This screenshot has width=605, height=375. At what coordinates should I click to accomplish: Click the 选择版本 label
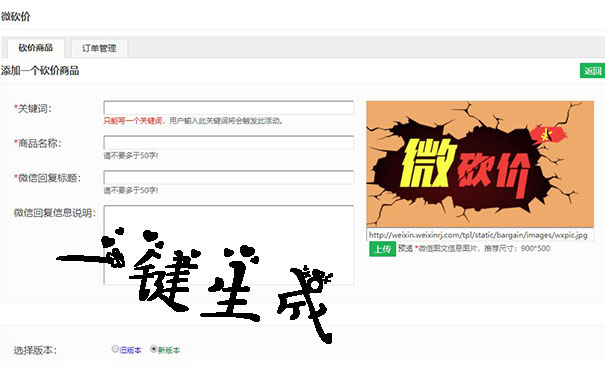coord(35,350)
